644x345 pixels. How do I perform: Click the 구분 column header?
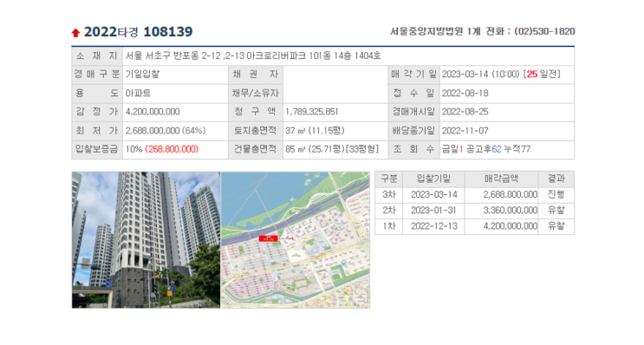[389, 179]
